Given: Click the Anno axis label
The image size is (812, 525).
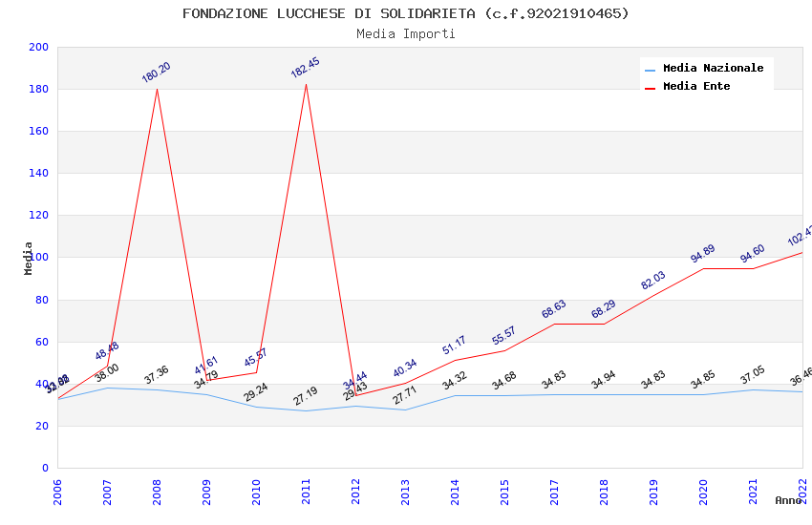Looking at the screenshot, I should coord(788,501).
